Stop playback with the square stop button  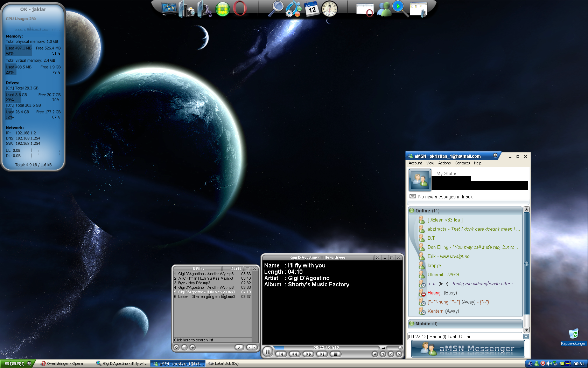[x=335, y=354]
